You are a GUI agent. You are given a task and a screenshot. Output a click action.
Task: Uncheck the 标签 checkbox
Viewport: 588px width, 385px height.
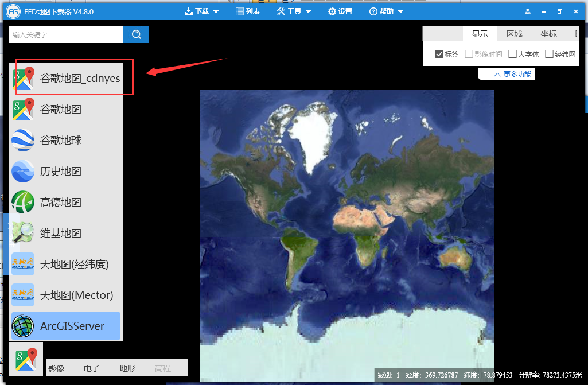coord(439,54)
